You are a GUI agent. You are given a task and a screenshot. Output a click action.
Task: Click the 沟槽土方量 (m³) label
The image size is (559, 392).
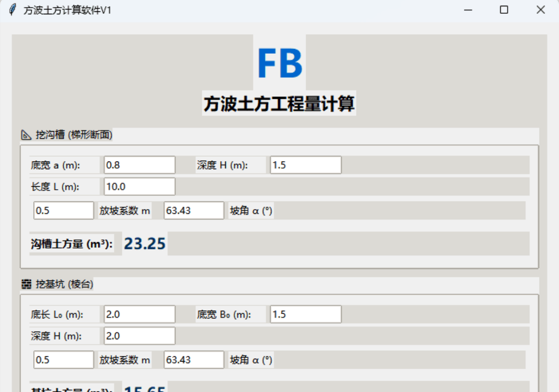[72, 244]
